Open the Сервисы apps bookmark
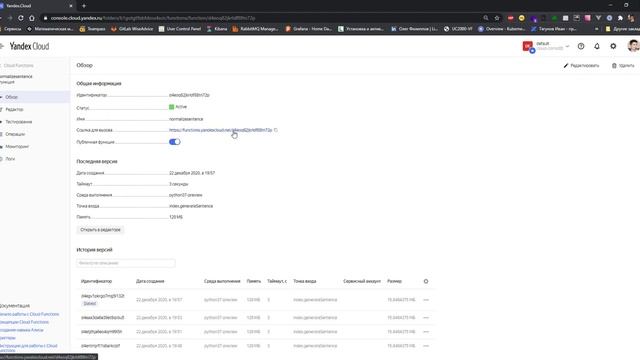 pyautogui.click(x=11, y=29)
